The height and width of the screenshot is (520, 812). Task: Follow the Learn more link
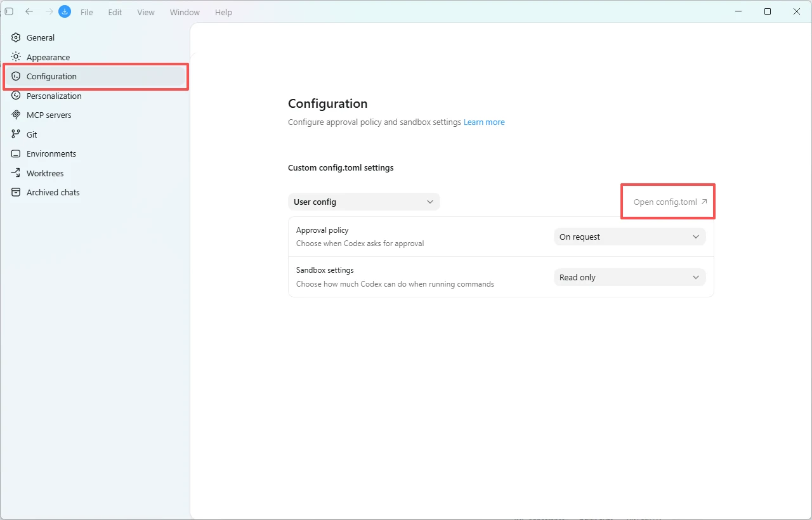click(x=484, y=122)
